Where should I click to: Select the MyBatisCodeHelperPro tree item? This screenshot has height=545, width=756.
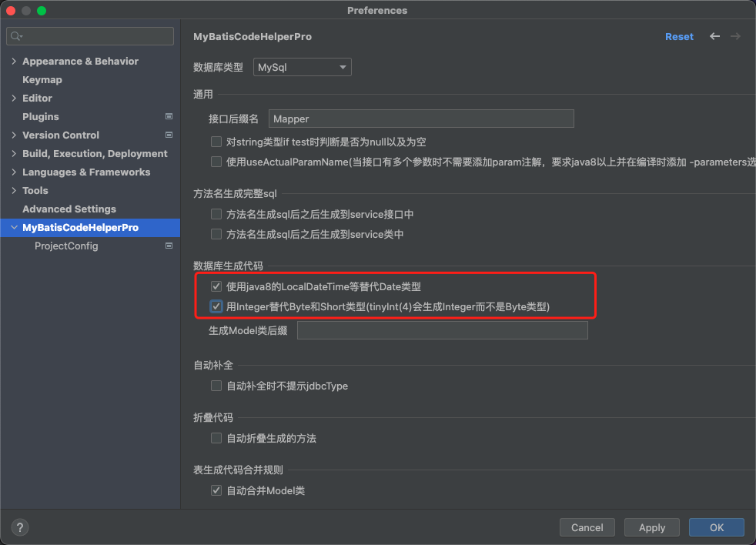(x=90, y=228)
